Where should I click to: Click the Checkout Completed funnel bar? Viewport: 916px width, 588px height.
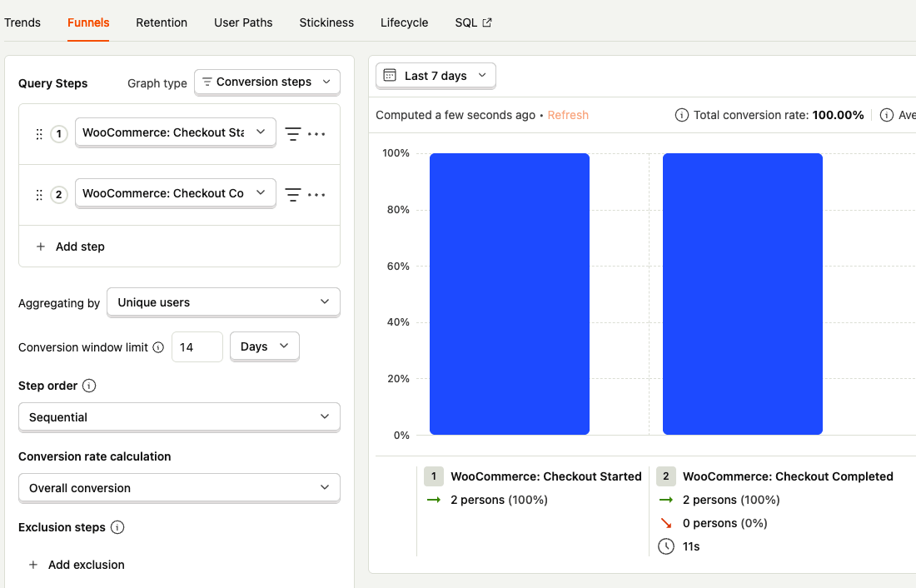pos(743,294)
